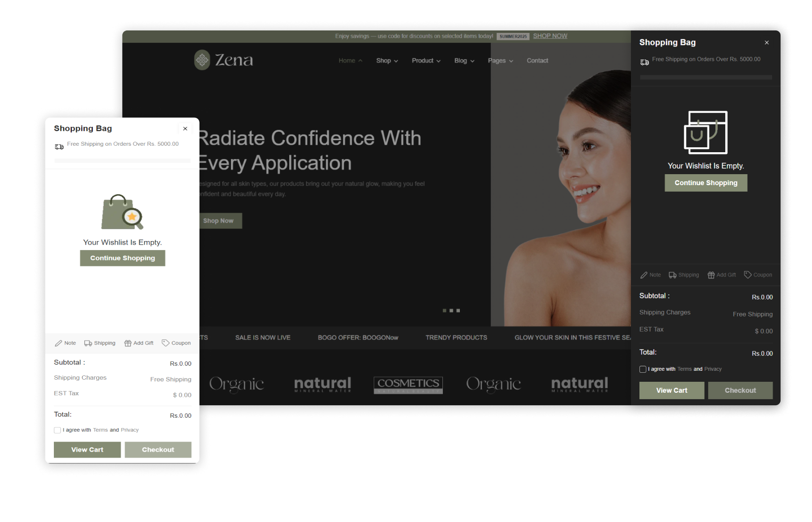Click Note pencil icon in dark cart panel
Viewport: 812px width, 522px height.
[644, 275]
